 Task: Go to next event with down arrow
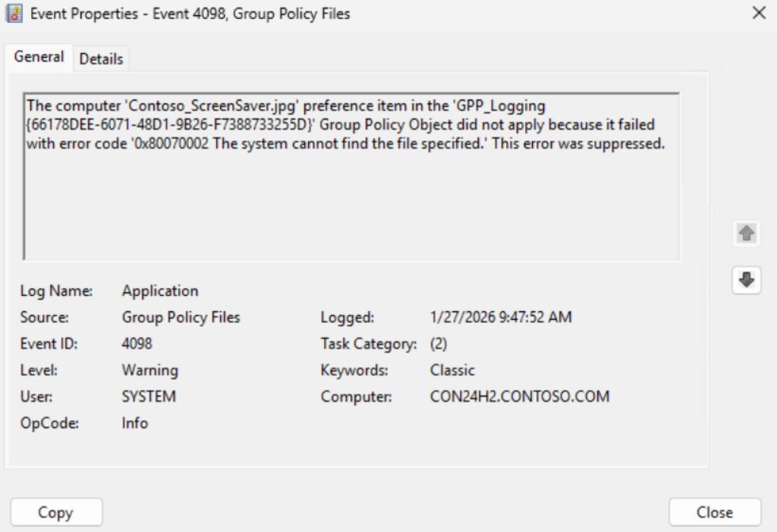tap(747, 280)
